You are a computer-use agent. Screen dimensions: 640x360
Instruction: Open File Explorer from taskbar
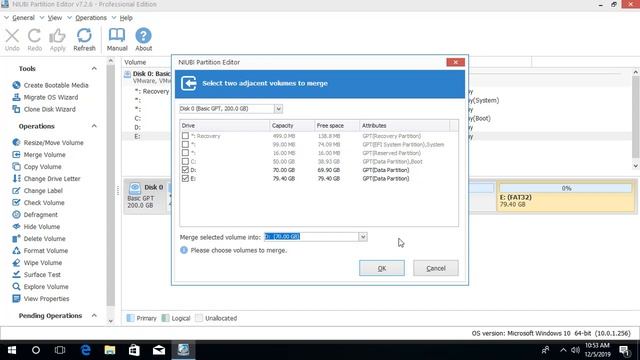(109, 350)
